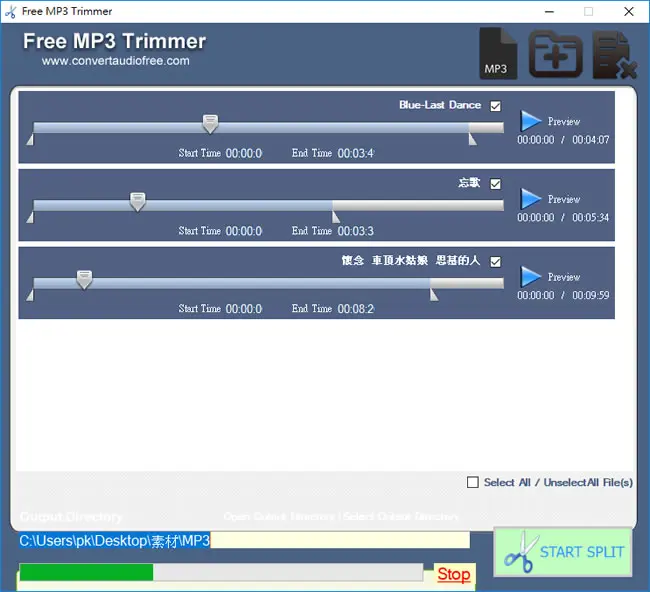Click End Time 00:03:4 of Blue-Last Dance
This screenshot has width=650, height=592.
tap(355, 153)
